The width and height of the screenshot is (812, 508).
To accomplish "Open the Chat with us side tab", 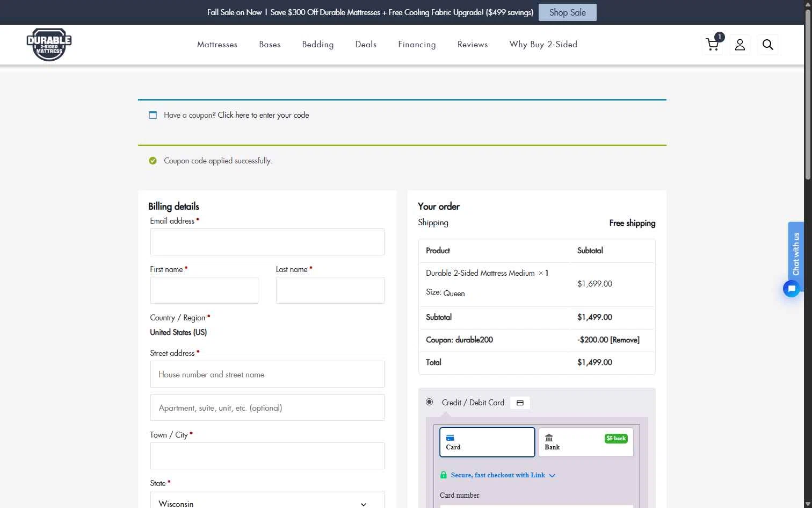I will tap(796, 253).
